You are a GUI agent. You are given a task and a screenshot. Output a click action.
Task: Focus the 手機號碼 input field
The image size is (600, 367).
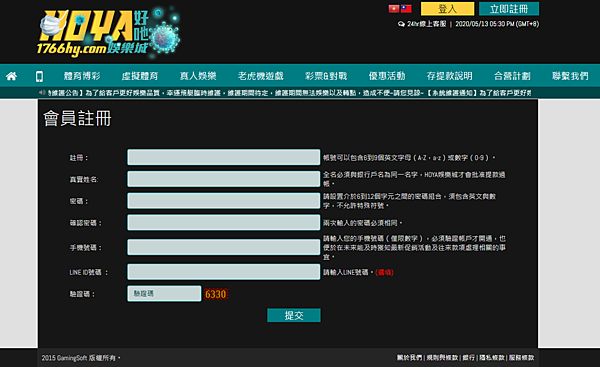pos(224,247)
